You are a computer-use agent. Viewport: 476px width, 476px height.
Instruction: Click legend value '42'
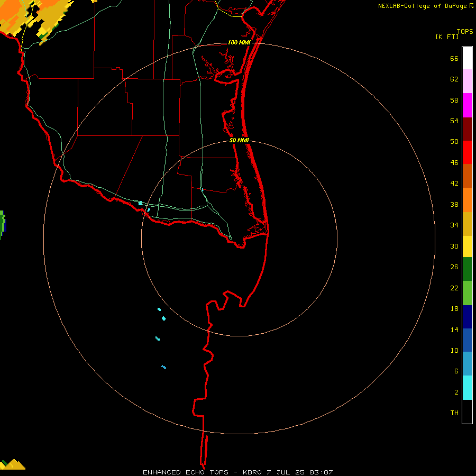pos(454,184)
